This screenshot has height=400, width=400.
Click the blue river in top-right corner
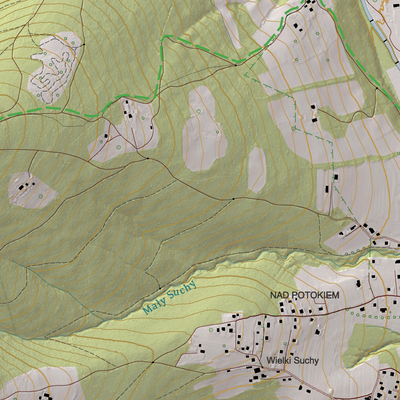tap(380, 30)
